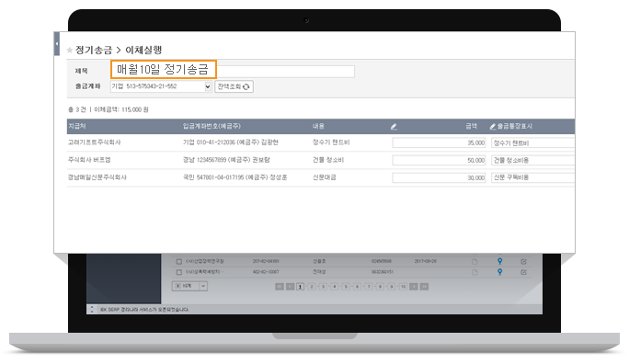Click the 신문 구독비용 passbook memo field
This screenshot has height=364, width=629.
tap(532, 177)
